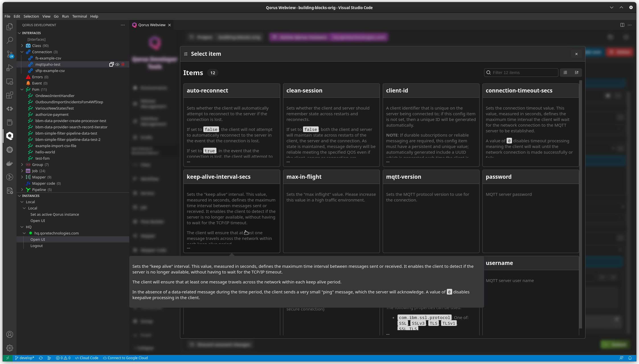639x364 pixels.
Task: Open Qorus Development panel more actions
Action: point(123,25)
